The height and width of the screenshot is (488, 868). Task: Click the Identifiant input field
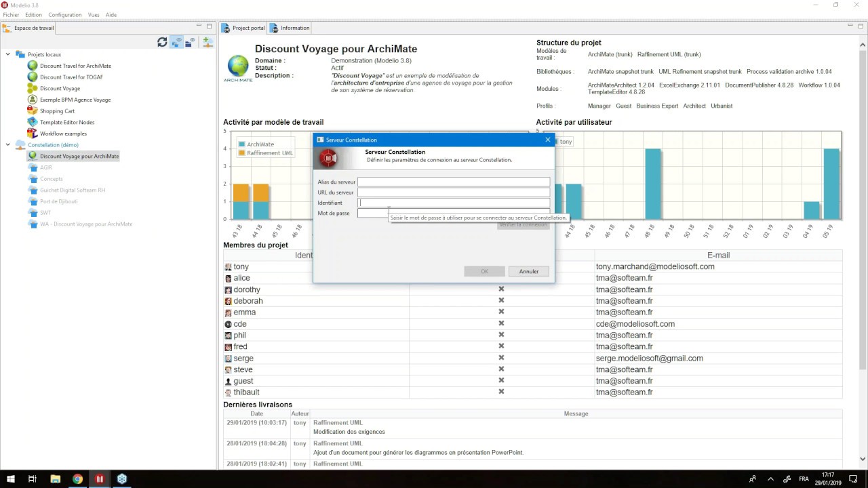454,203
